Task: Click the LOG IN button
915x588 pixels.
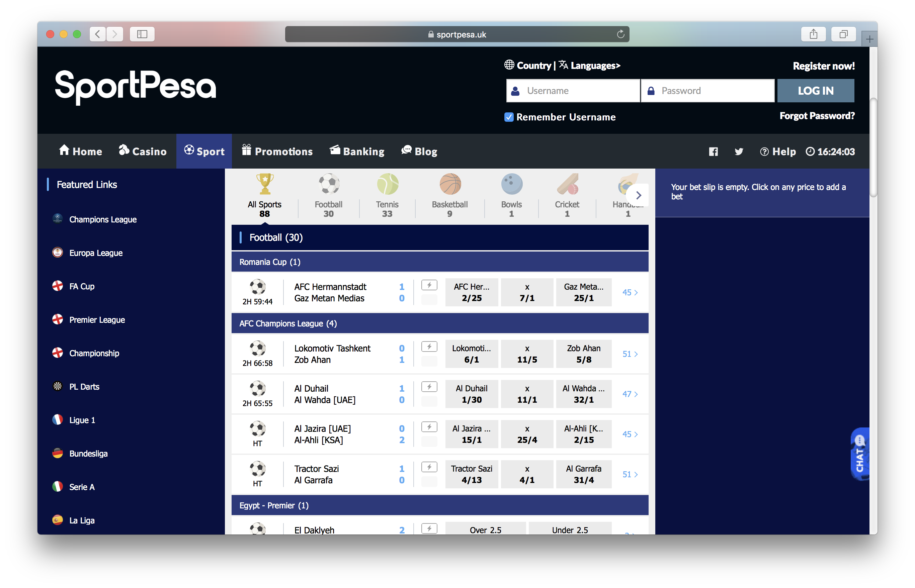Action: (x=815, y=91)
